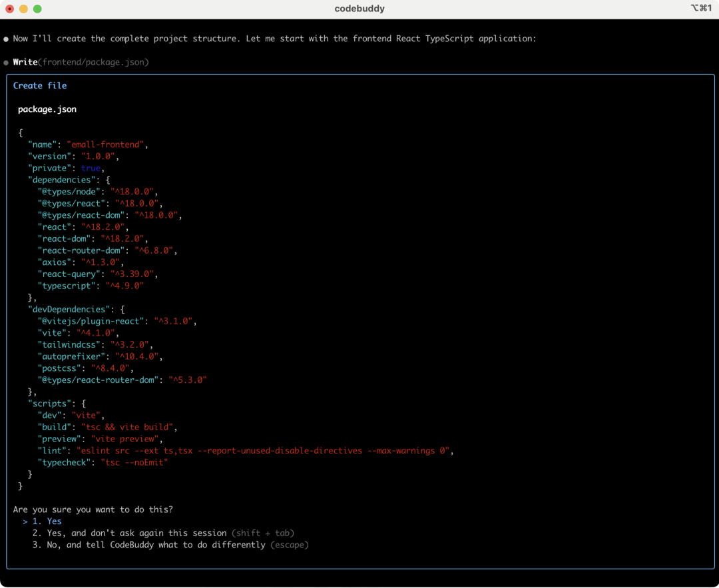Click the "dependencies" key line
Screen dimensions: 719x588
tap(69, 180)
